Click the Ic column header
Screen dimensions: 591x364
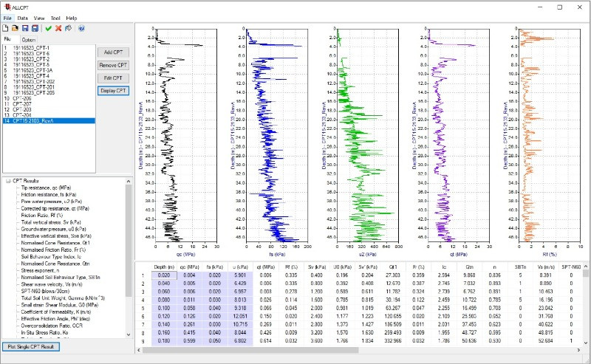coord(444,267)
